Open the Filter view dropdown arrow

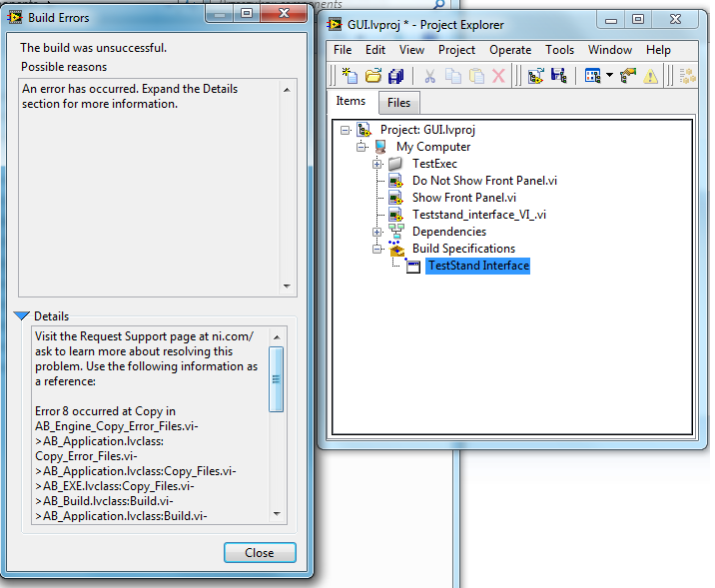pyautogui.click(x=608, y=76)
